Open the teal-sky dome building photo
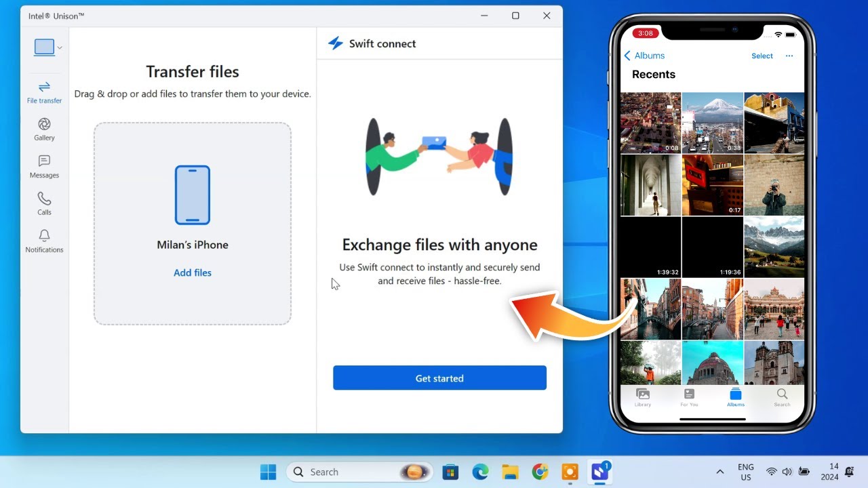The height and width of the screenshot is (488, 868). 713,363
